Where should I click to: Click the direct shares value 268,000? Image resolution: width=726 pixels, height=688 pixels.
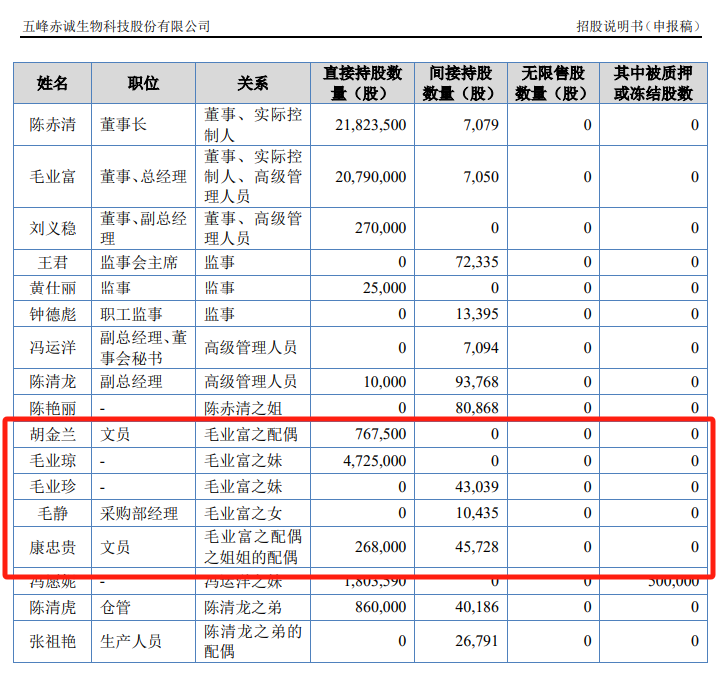[380, 547]
